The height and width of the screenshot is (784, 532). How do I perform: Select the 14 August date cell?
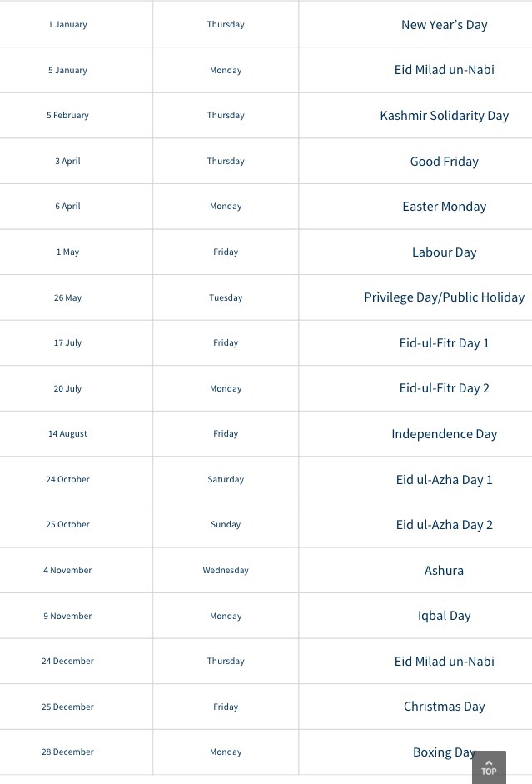(67, 434)
